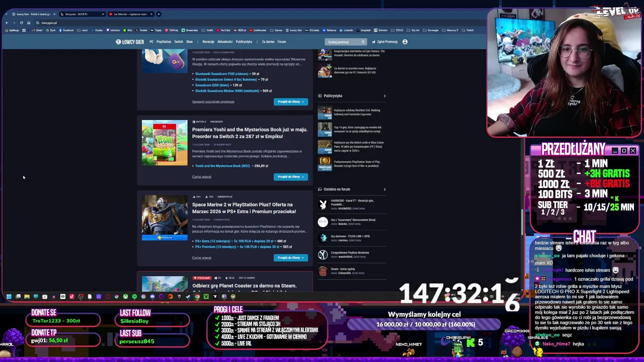644x362 pixels.
Task: Reload the page with the refresh icon
Action: pyautogui.click(x=21, y=23)
